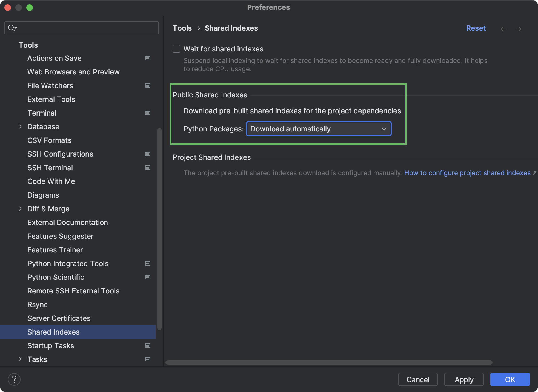The height and width of the screenshot is (392, 538).
Task: Select Python Packages download dropdown
Action: pyautogui.click(x=319, y=129)
